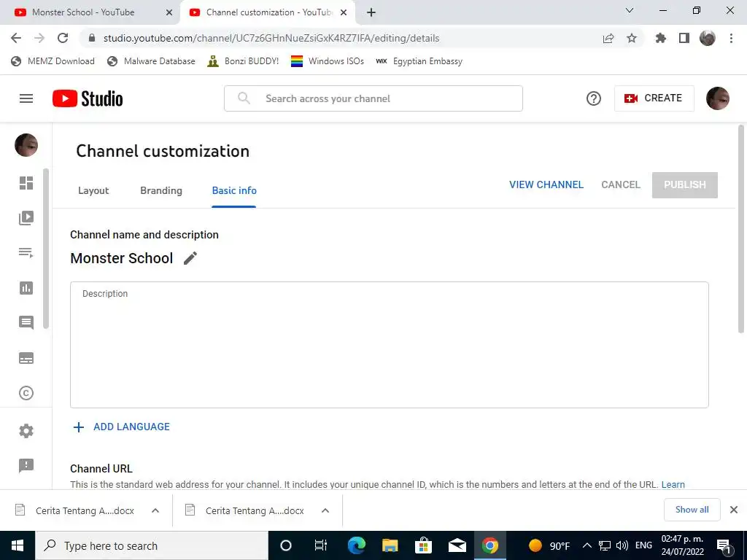Click the VIEW CHANNEL link

tap(546, 184)
